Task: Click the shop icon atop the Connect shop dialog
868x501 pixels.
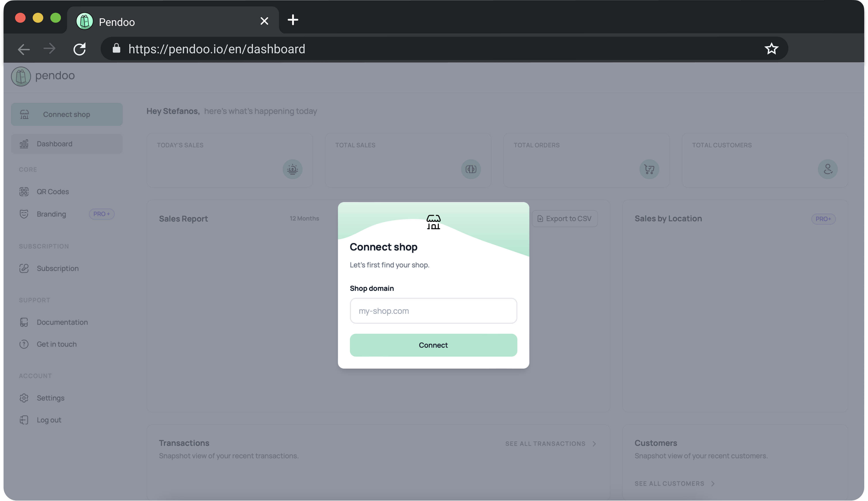Action: 433,222
